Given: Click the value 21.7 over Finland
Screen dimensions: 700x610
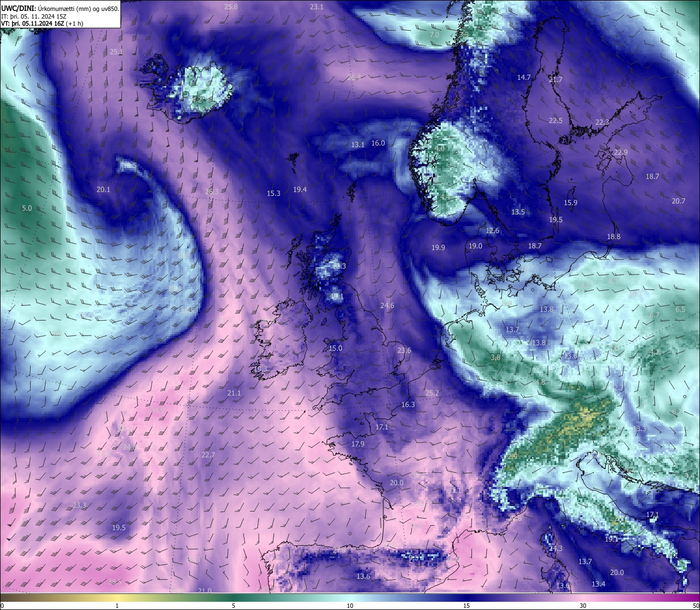Looking at the screenshot, I should [x=556, y=80].
